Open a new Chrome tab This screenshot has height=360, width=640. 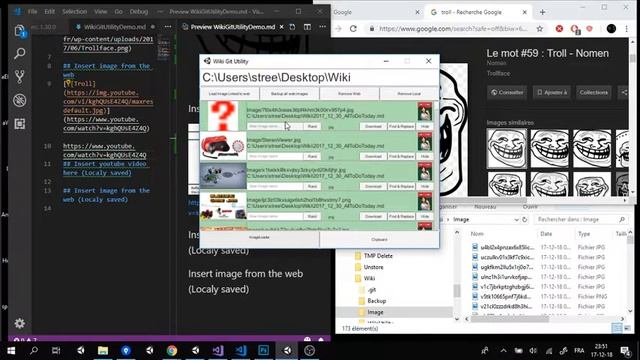click(542, 12)
